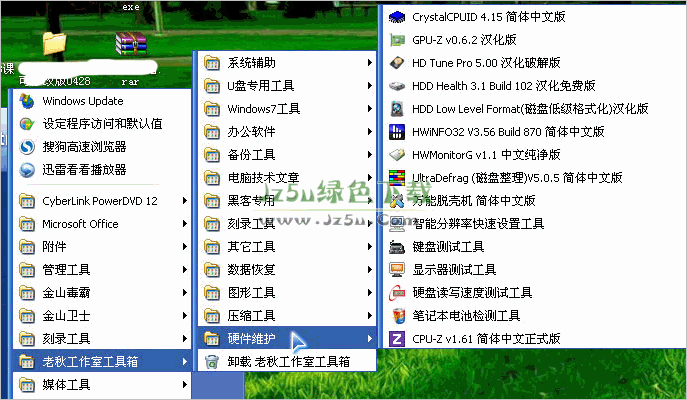Screen dimensions: 687x400
Task: Open the 搜狗高速浏览器 icon
Action: 27,147
